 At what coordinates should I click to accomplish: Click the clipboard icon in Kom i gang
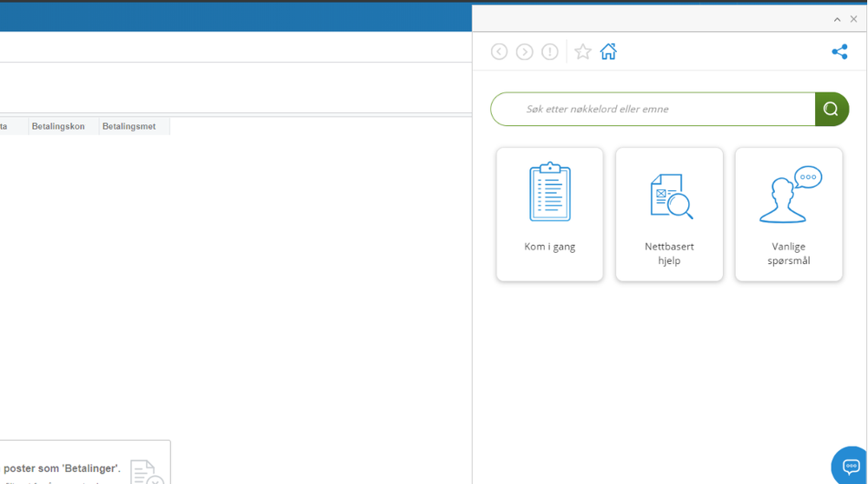[x=550, y=192]
